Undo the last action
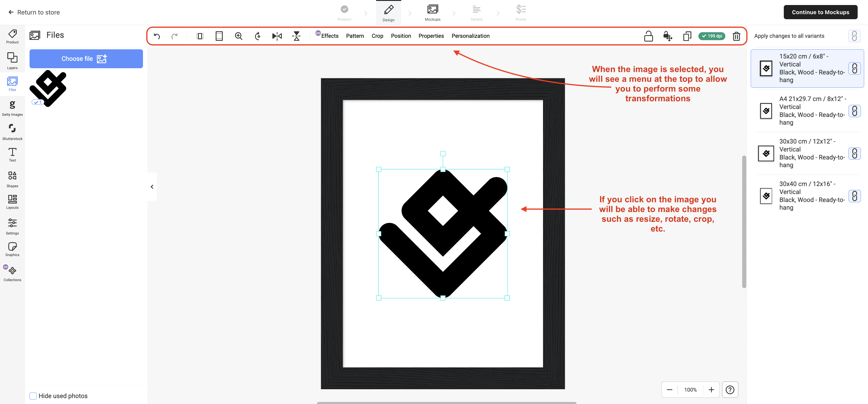 [x=157, y=36]
